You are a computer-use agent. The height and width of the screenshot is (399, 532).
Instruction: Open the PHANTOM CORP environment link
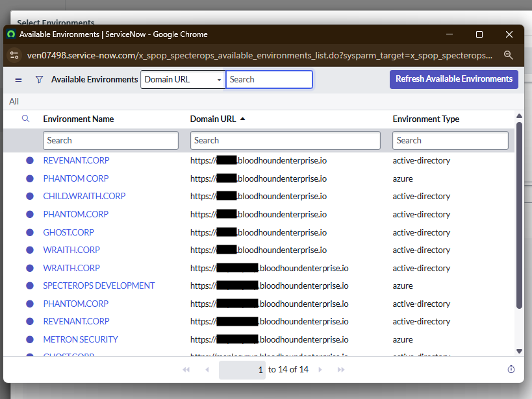[x=75, y=178]
